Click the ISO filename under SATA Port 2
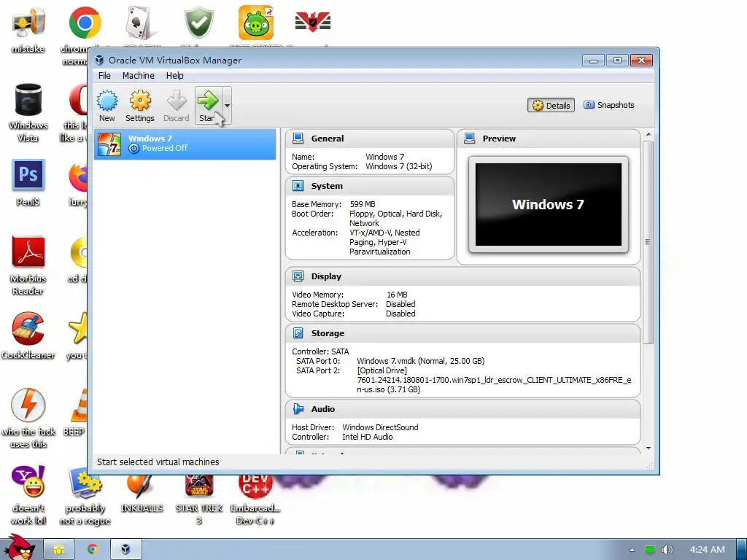Screen dimensions: 747x560 tap(494, 385)
